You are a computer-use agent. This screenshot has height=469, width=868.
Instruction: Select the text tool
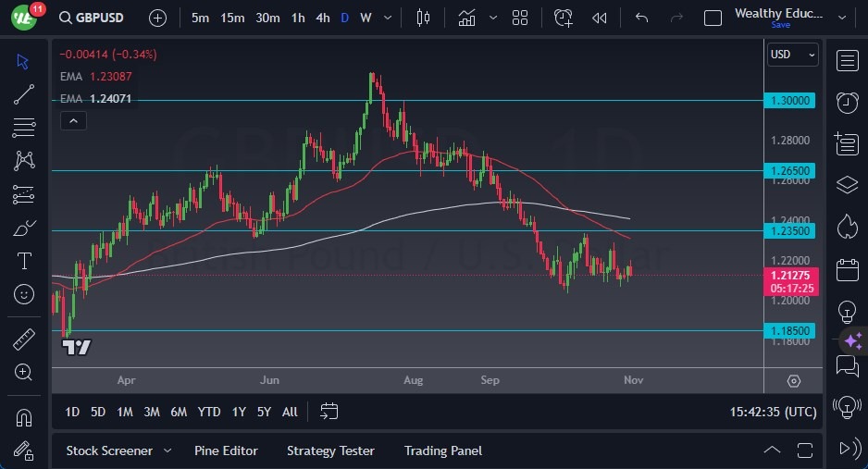pos(24,261)
